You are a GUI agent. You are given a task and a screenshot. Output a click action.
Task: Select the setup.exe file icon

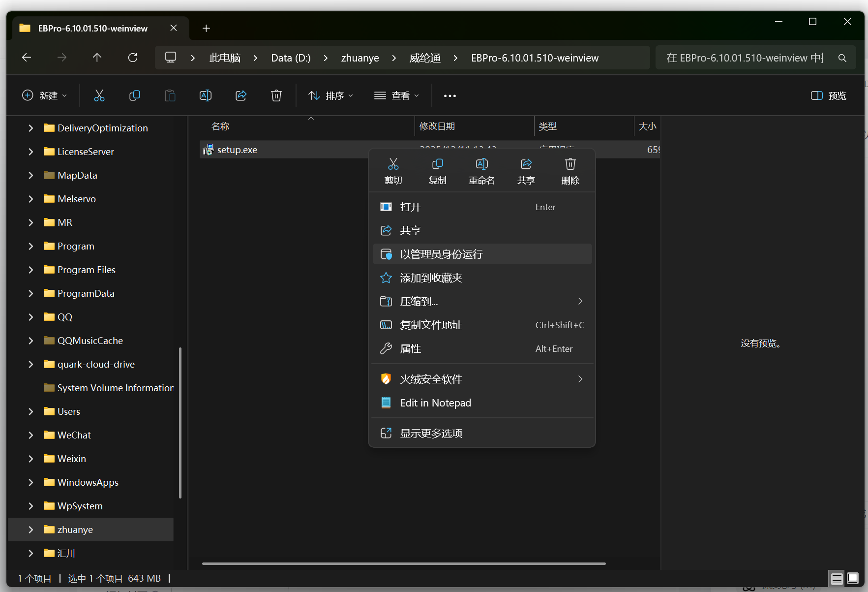coord(208,150)
